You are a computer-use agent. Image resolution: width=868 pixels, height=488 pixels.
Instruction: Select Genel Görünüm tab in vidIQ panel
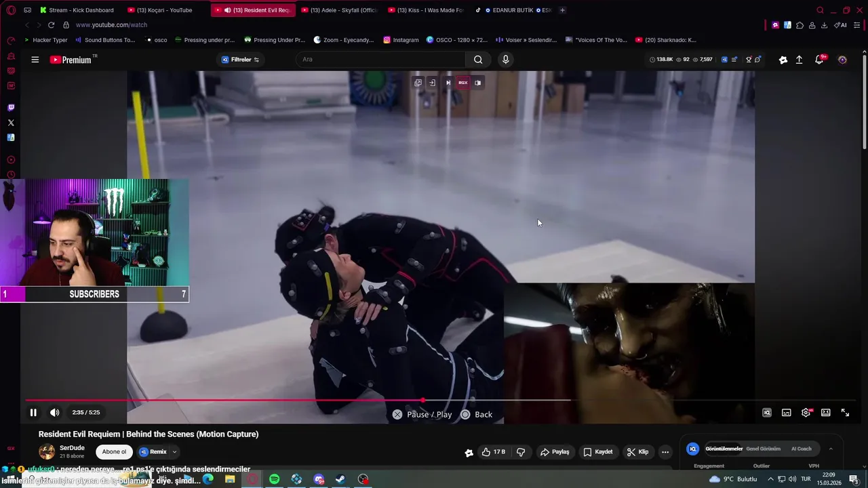(x=763, y=449)
